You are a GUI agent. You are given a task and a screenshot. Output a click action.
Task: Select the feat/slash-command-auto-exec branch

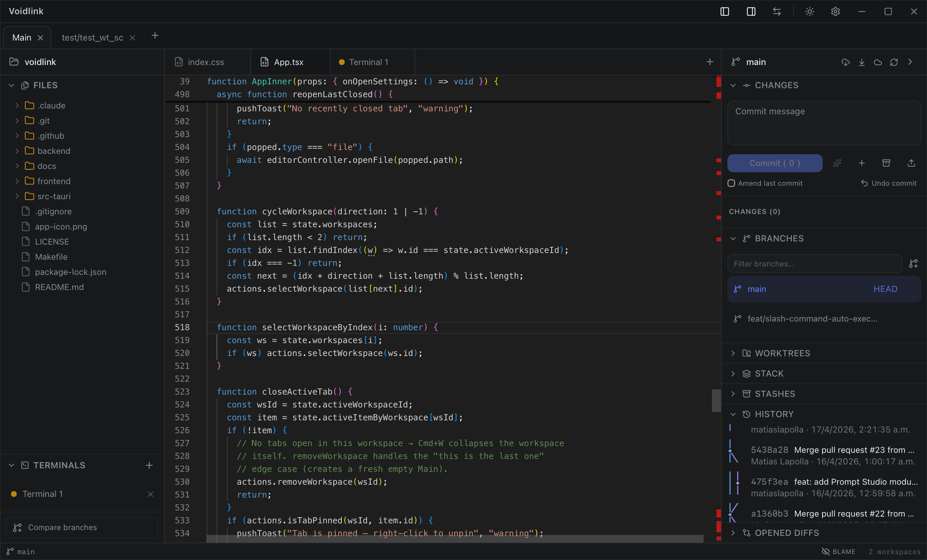coord(824,319)
